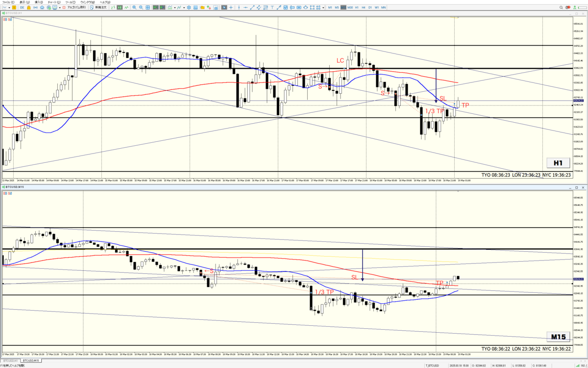The height and width of the screenshot is (368, 588).
Task: Switch timeframe to W1
Action: tap(376, 7)
